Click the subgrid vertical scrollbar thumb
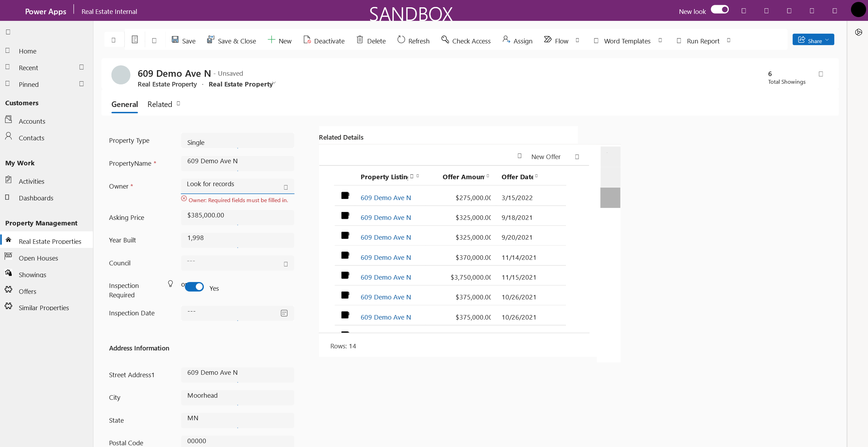The image size is (868, 447). [610, 198]
